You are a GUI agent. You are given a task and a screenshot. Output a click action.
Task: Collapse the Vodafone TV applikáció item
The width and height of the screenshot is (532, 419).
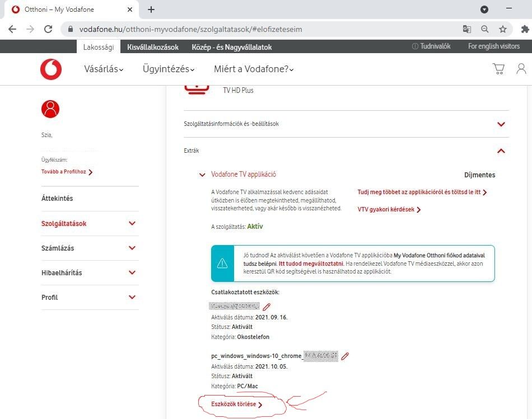point(202,175)
